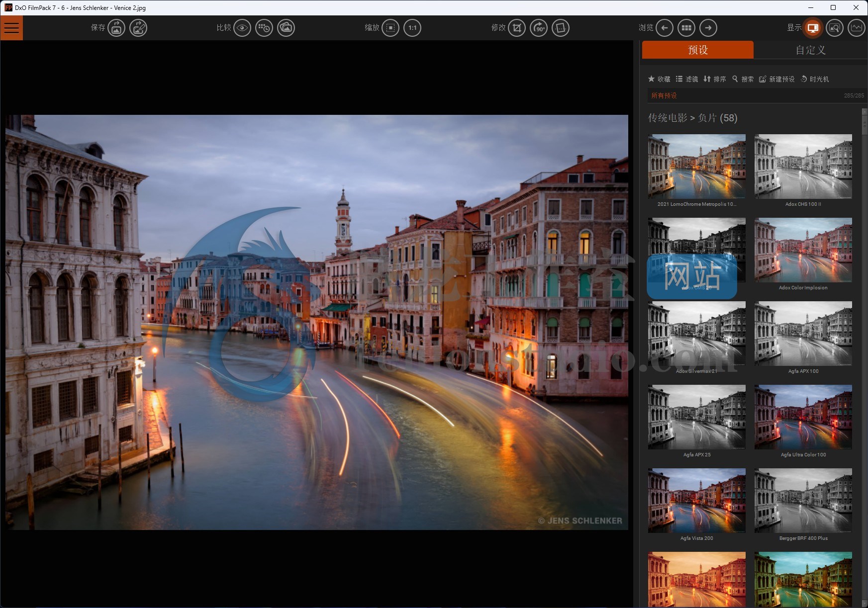Select the Agfa Vista 200 preset
868x608 pixels.
[x=696, y=500]
